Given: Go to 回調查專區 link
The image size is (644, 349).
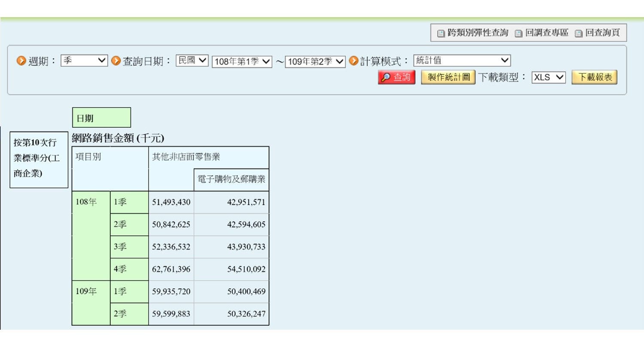Looking at the screenshot, I should click(547, 33).
